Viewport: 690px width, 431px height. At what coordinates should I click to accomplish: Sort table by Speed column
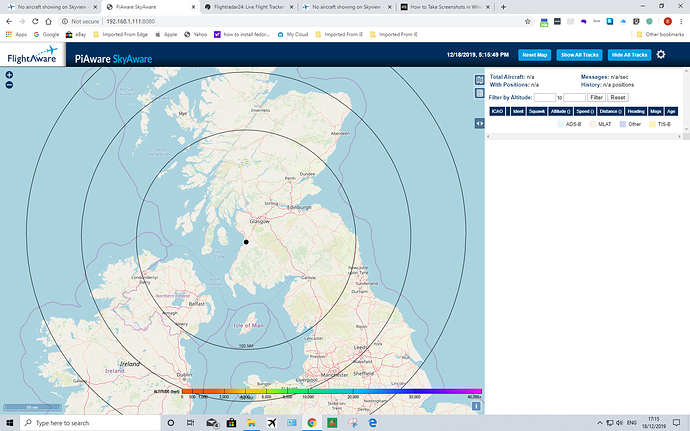coord(585,111)
